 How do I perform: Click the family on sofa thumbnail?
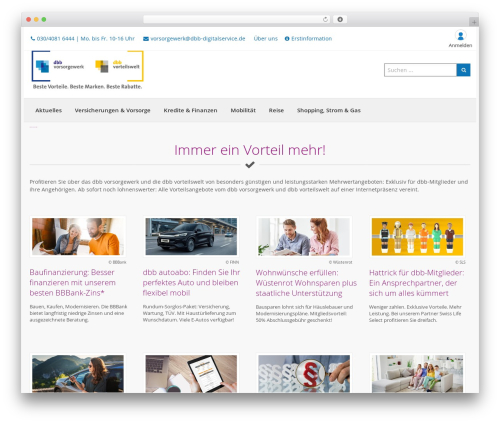[417, 373]
